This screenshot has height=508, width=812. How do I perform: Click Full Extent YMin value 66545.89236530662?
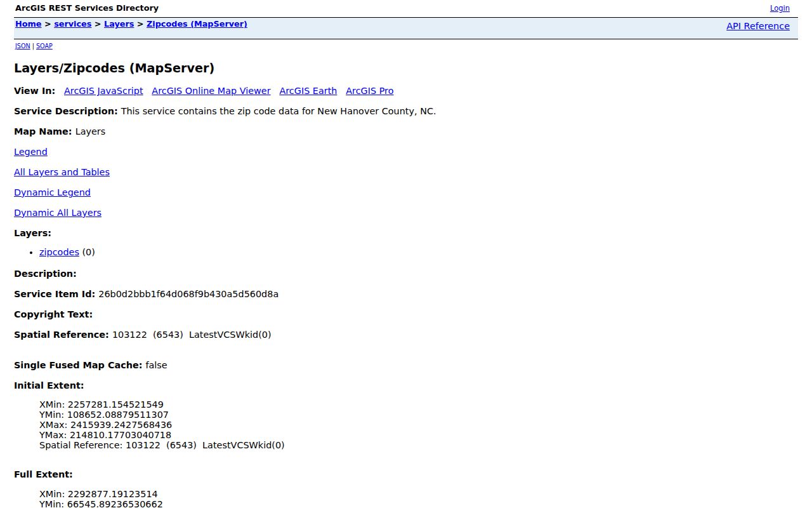115,504
